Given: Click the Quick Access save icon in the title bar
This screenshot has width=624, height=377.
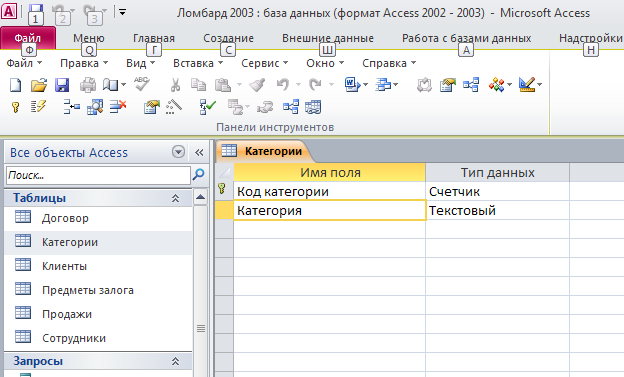Looking at the screenshot, I should pos(36,10).
